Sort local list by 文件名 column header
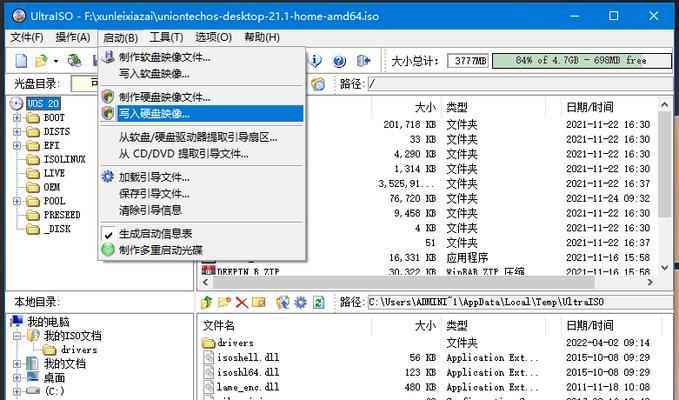Screen dimensions: 679x400 click(x=219, y=326)
